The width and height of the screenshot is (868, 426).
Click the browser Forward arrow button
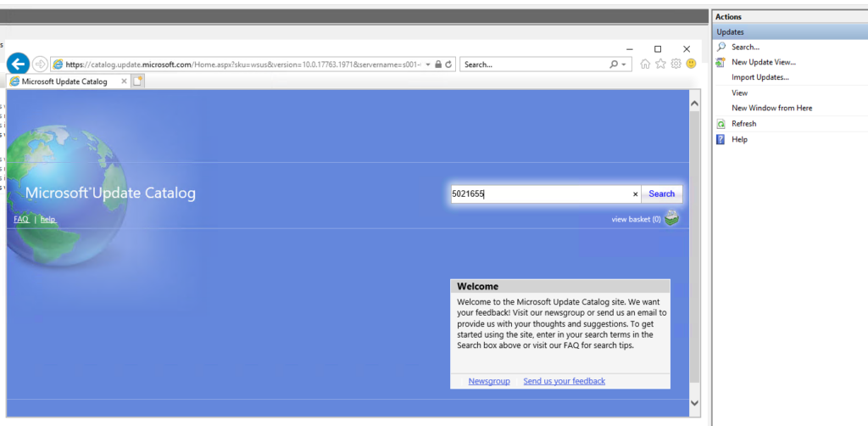[40, 64]
